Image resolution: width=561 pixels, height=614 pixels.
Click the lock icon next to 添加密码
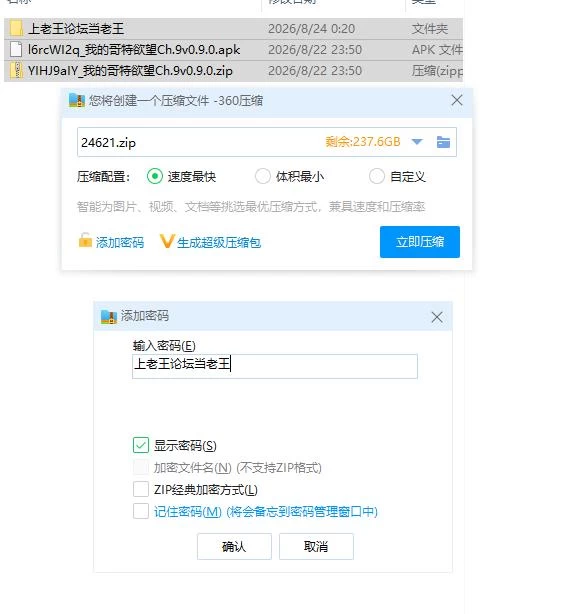tap(85, 241)
